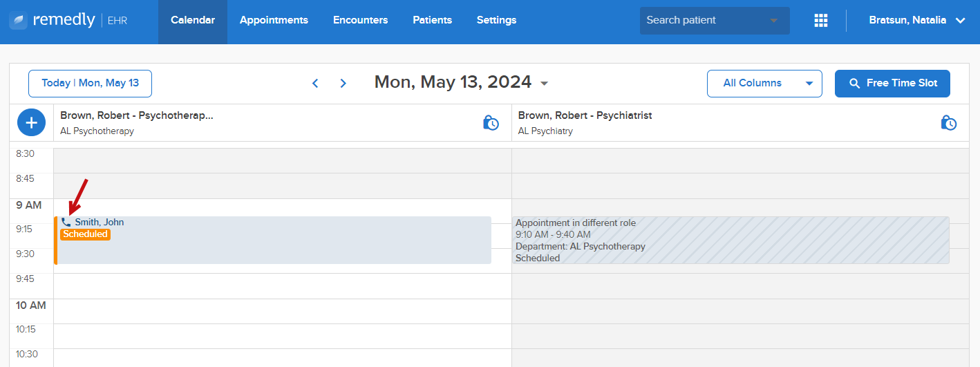Image resolution: width=980 pixels, height=367 pixels.
Task: Click Appointment in different role block
Action: (x=731, y=241)
